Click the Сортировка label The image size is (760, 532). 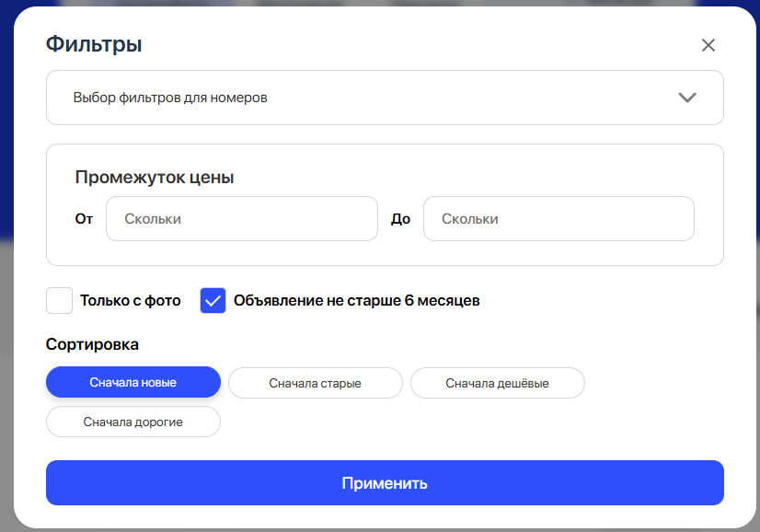coord(92,344)
